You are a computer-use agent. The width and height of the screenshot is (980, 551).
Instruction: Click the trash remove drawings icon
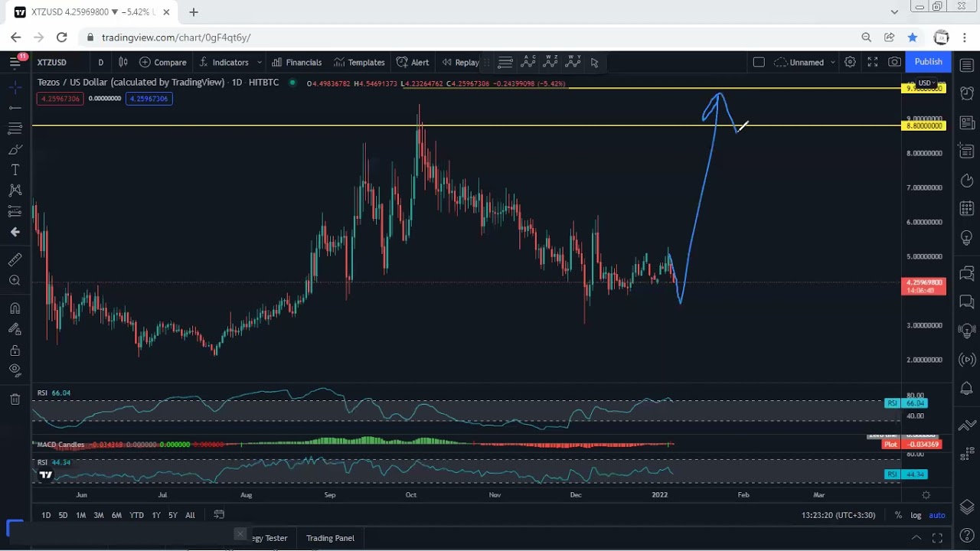pos(15,399)
